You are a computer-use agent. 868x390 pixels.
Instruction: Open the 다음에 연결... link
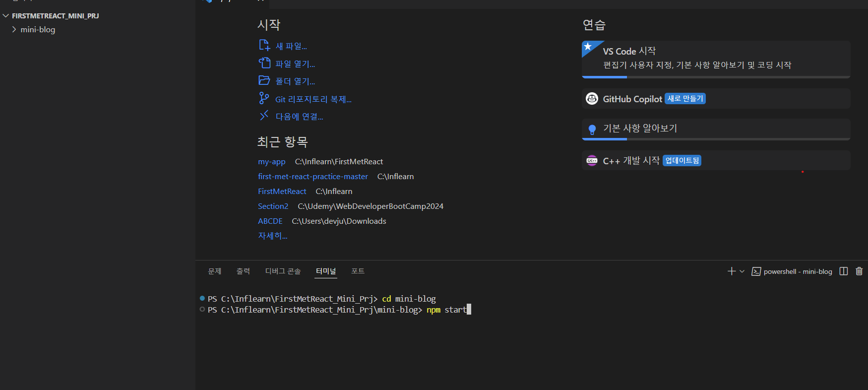click(299, 117)
